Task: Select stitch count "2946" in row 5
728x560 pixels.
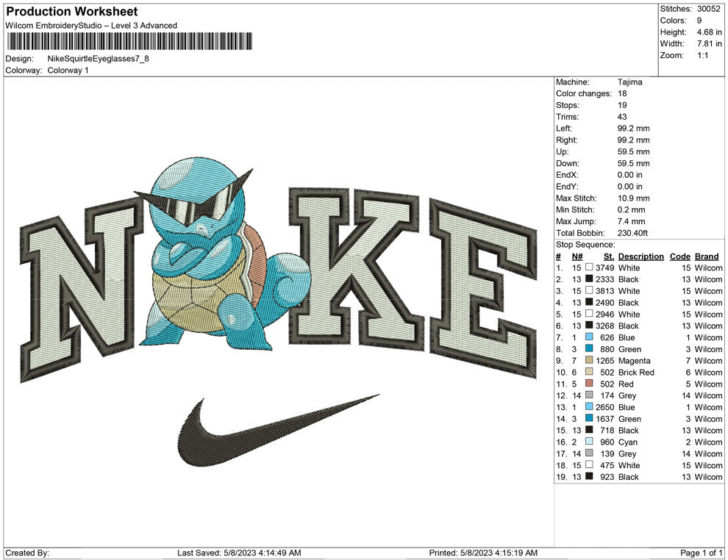Action: tap(605, 314)
